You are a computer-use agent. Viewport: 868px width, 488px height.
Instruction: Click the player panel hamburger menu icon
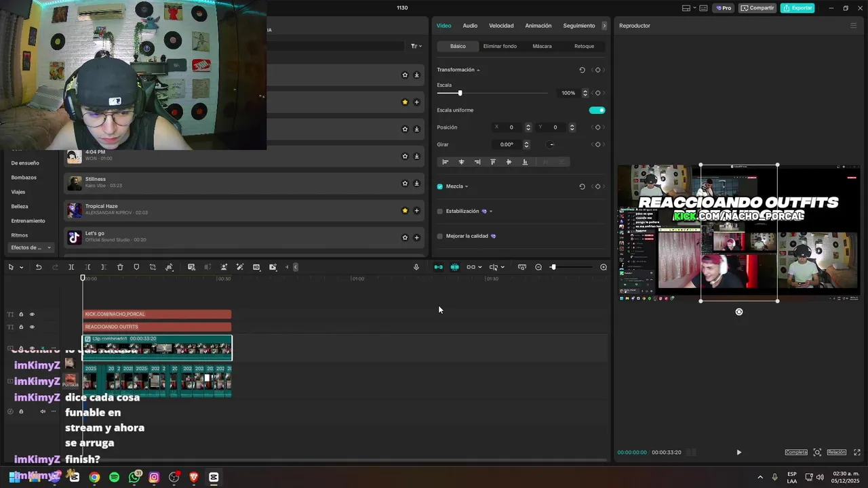point(853,26)
